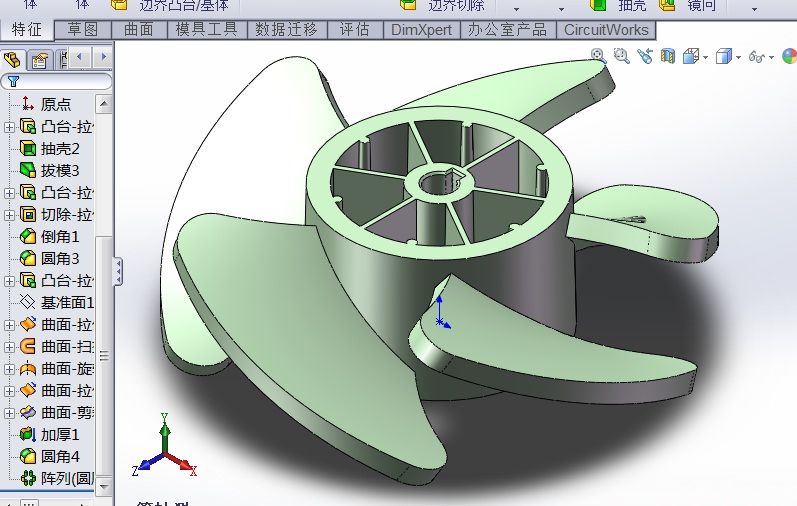Expand the 曲面-旋转 feature node
This screenshot has width=797, height=506.
tap(9, 369)
